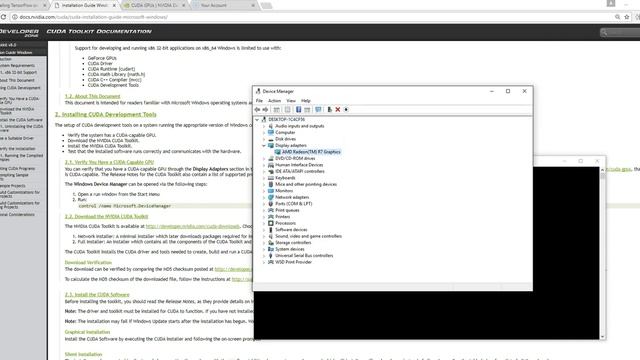Open the Help menu in Device Manager
The height and width of the screenshot is (360, 640).
coord(306,101)
